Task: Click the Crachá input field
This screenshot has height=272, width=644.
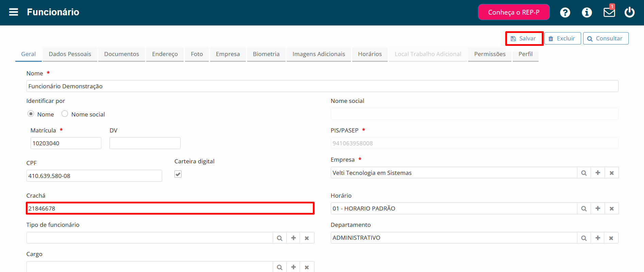Action: point(170,208)
